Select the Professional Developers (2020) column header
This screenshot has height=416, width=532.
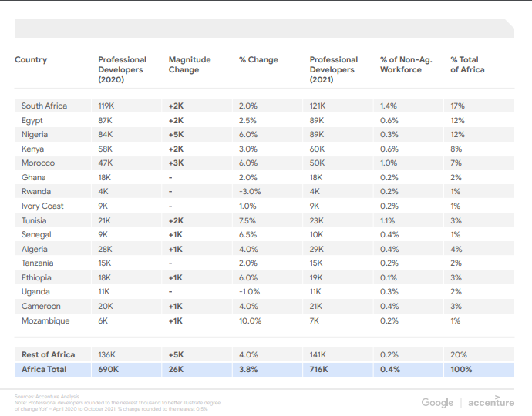click(x=122, y=69)
